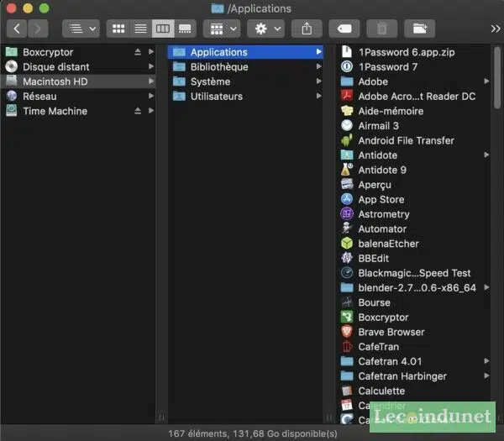Select the Cafetran Harbinger folder name
504x441 pixels.
402,376
